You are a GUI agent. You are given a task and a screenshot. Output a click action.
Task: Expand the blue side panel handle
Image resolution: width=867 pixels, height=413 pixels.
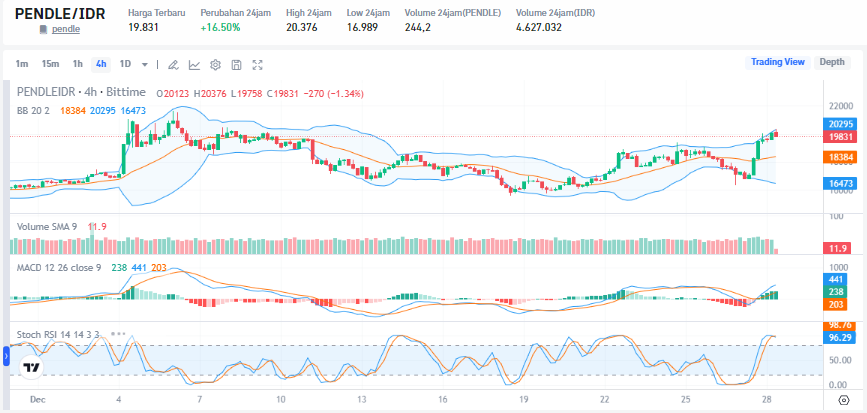click(x=7, y=357)
